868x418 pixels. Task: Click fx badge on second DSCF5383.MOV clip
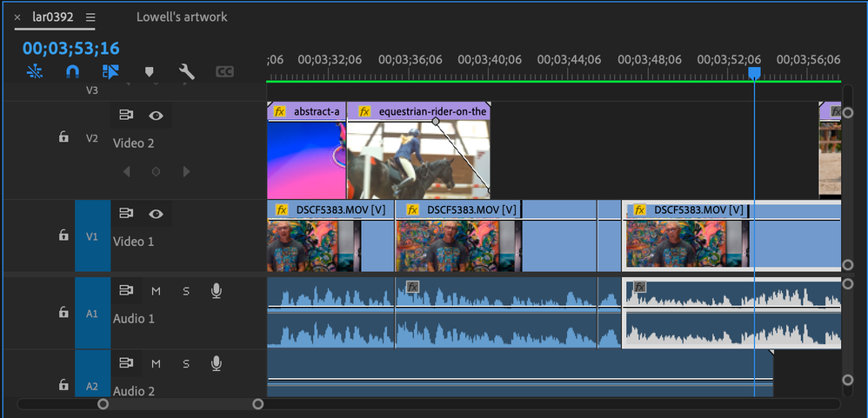pyautogui.click(x=412, y=210)
